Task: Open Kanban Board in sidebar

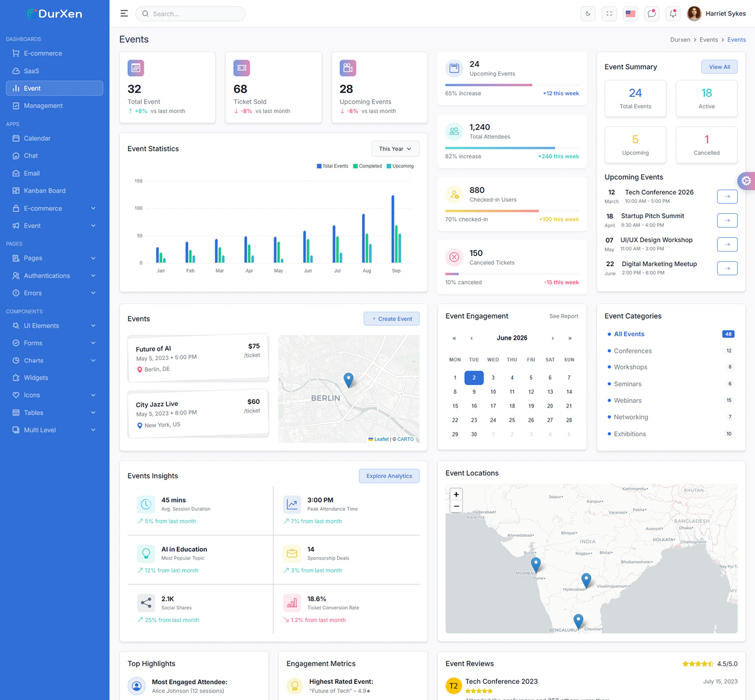Action: click(x=54, y=191)
